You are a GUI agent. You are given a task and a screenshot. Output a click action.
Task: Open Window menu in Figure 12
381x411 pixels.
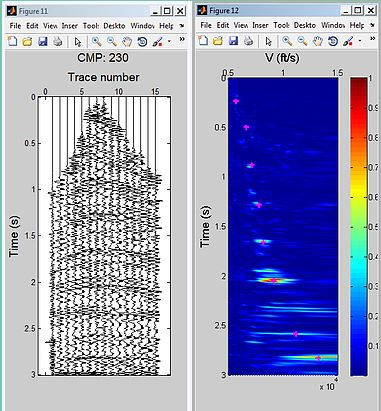click(x=333, y=25)
